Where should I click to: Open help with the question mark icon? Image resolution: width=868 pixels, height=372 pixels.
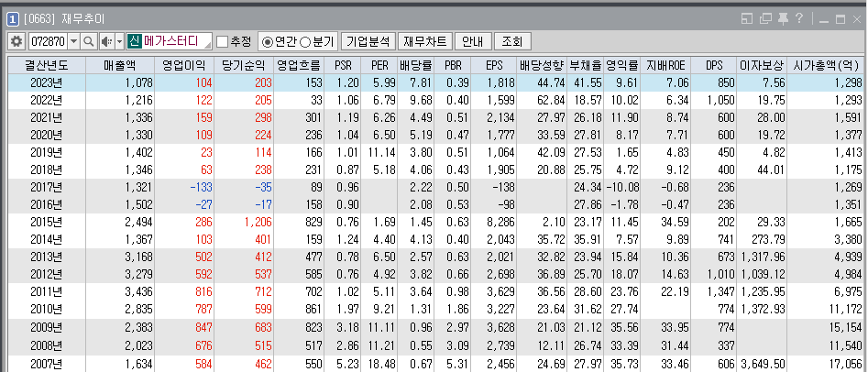click(x=799, y=19)
